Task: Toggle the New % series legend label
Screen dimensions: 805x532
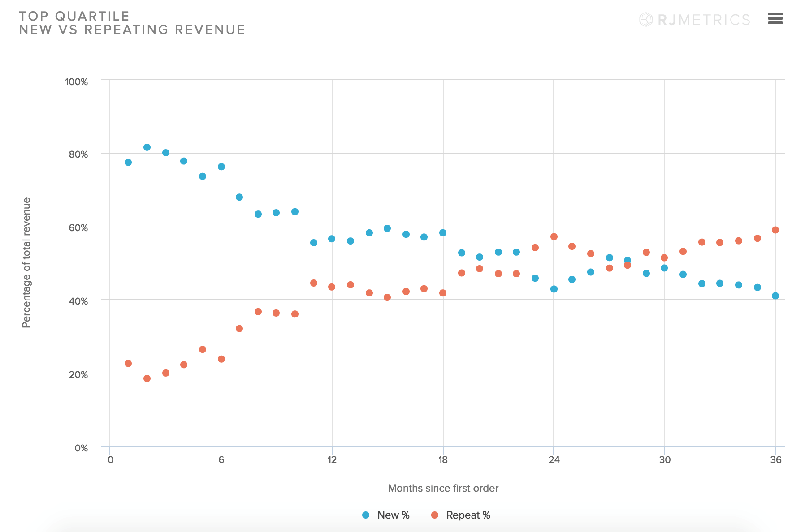Action: (x=393, y=515)
